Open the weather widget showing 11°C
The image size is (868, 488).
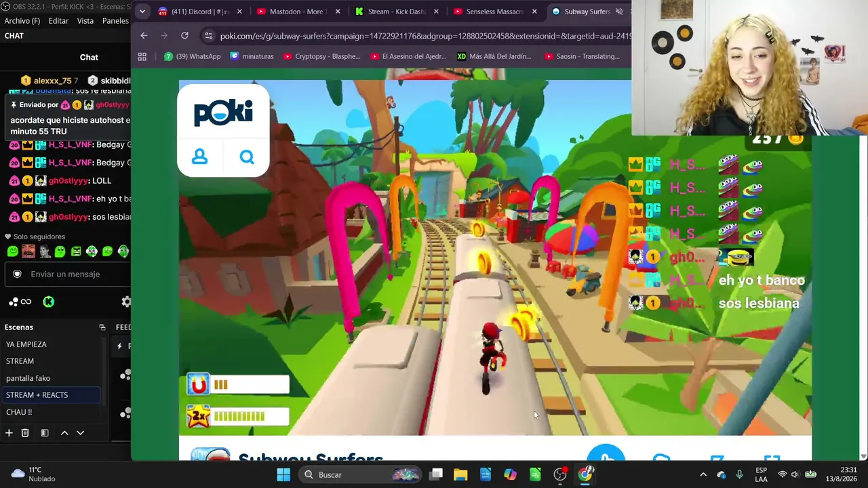(x=33, y=474)
